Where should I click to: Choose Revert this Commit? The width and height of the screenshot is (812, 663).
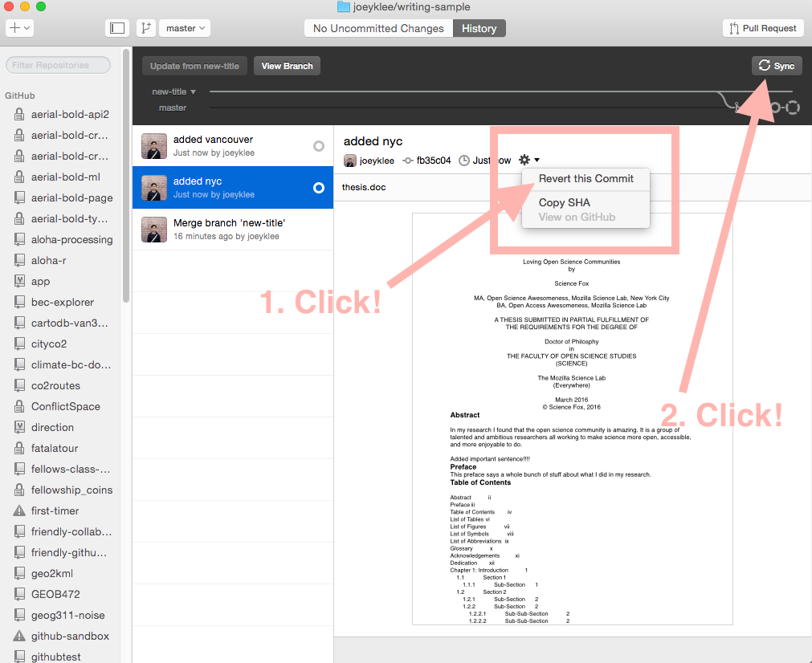[x=586, y=178]
